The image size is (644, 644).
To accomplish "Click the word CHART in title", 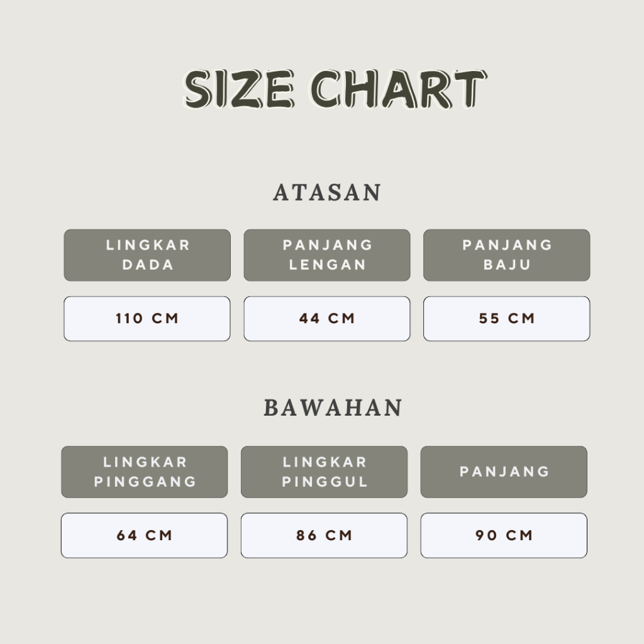I will [399, 89].
